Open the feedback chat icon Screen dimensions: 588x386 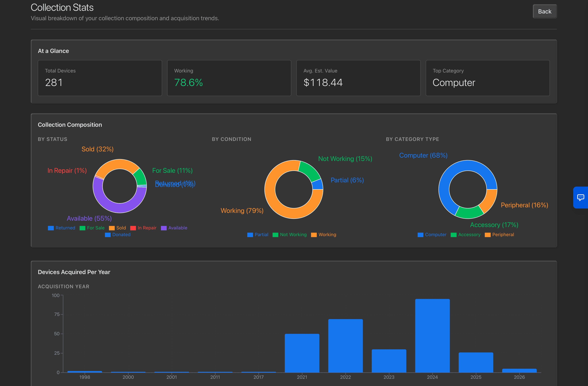click(x=580, y=197)
